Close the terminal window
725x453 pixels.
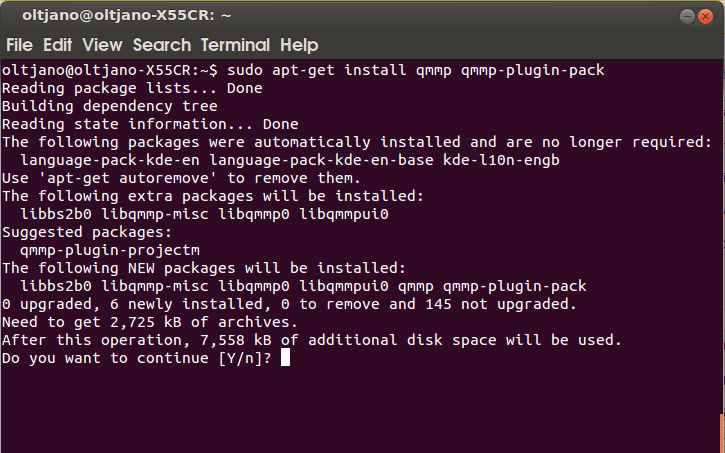pos(704,15)
